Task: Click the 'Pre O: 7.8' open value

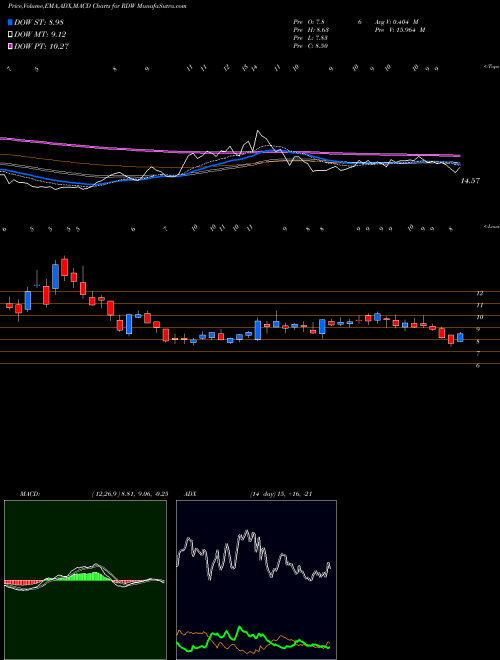Action: pos(309,22)
